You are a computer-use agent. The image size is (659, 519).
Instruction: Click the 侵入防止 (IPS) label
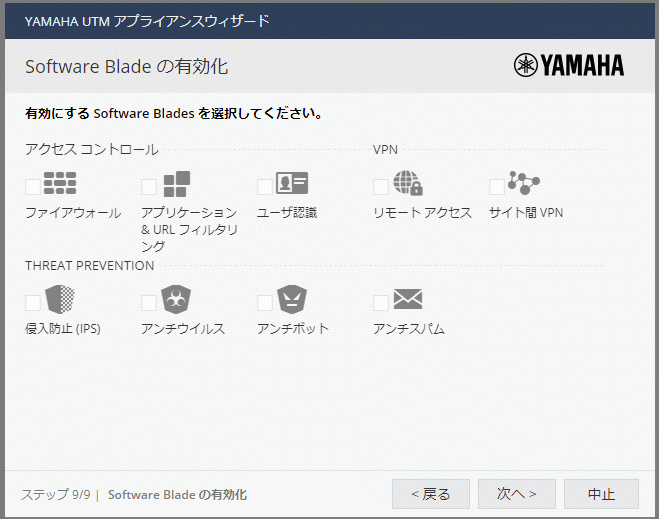click(x=63, y=329)
